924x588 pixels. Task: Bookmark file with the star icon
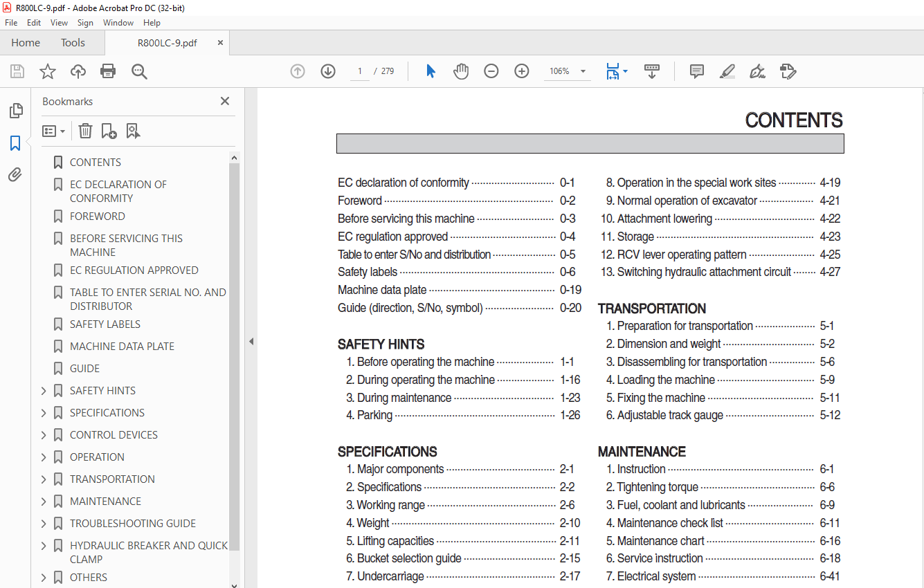(48, 71)
